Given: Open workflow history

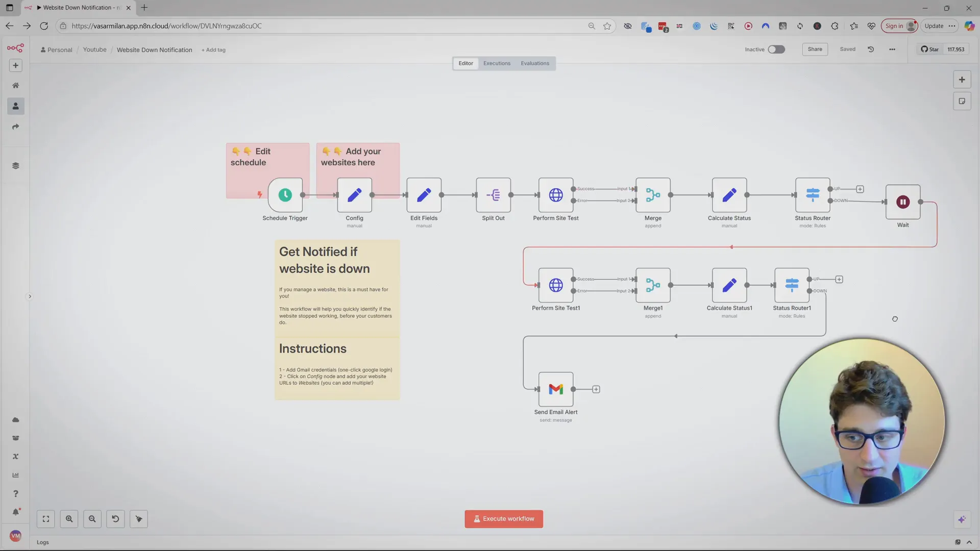Looking at the screenshot, I should pyautogui.click(x=871, y=49).
